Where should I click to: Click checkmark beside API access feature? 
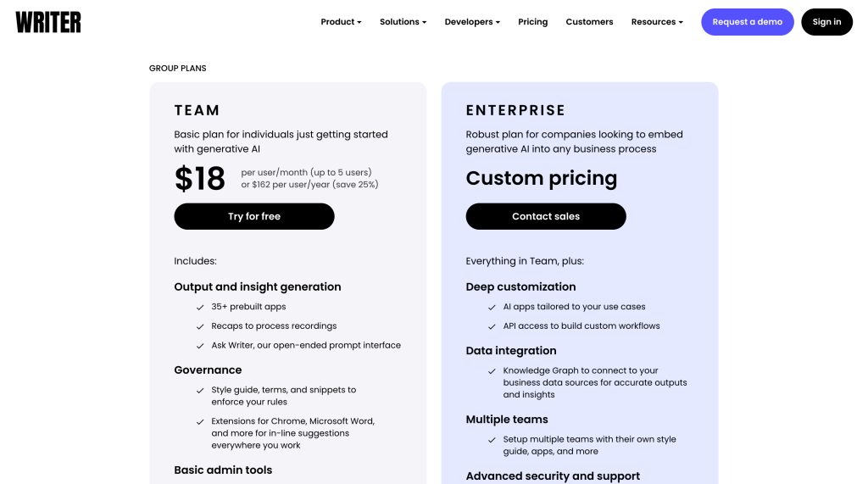pos(492,326)
